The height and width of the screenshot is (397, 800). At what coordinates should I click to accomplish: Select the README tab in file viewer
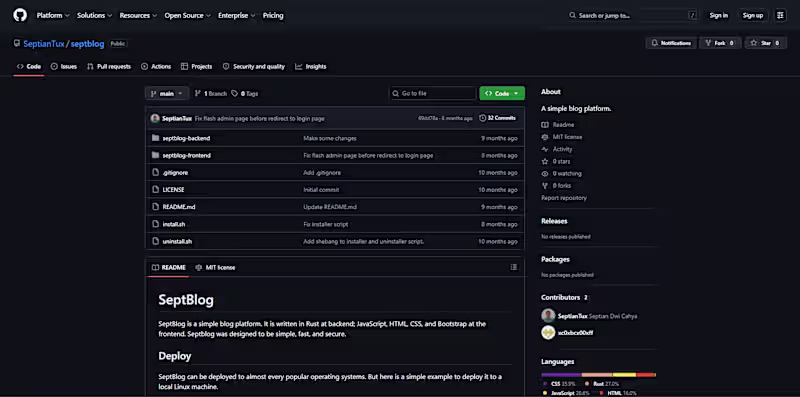point(169,267)
